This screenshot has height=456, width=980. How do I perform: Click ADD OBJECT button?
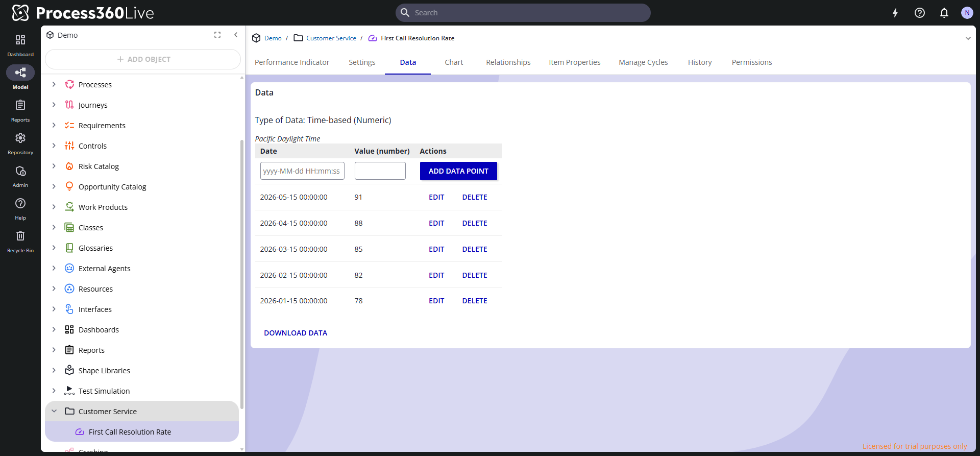(143, 59)
